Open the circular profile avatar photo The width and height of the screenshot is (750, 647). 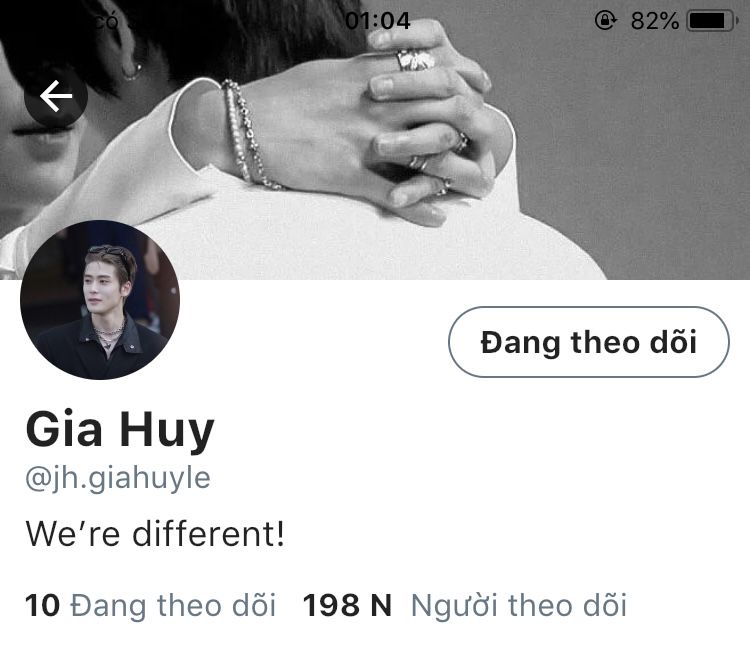pos(100,300)
